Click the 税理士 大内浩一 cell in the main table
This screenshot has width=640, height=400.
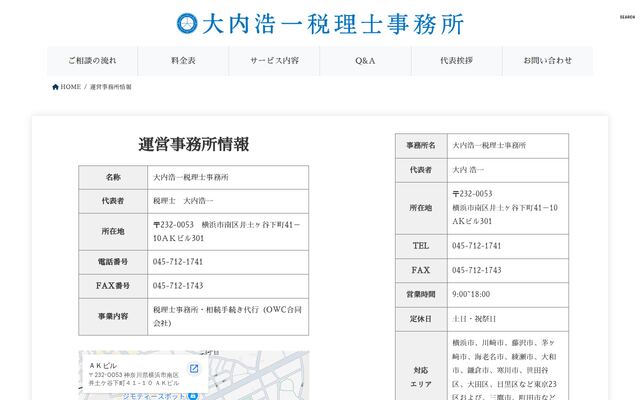coord(228,201)
